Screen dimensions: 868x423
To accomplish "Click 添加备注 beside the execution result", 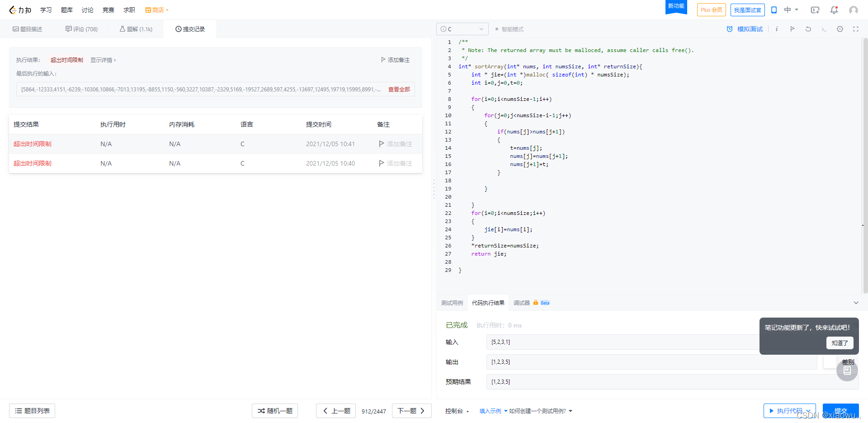I will click(x=396, y=60).
